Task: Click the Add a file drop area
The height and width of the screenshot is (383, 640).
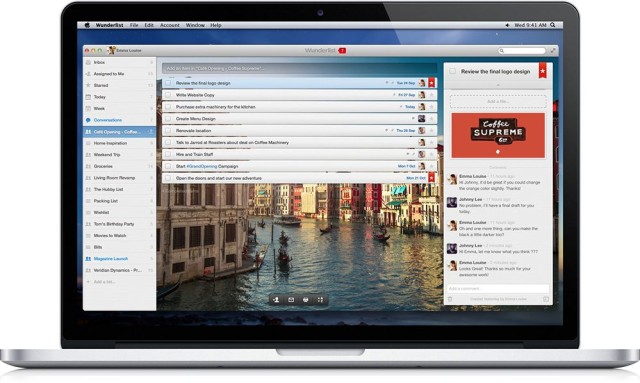Action: tap(498, 101)
